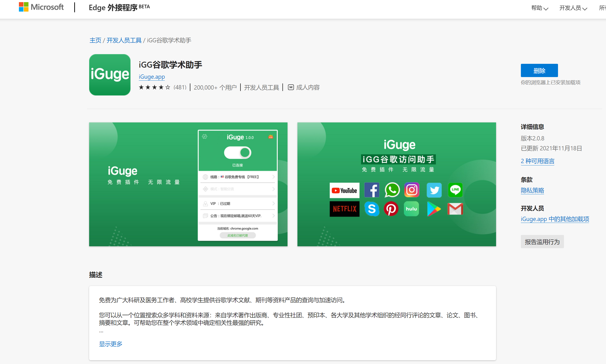Click the YouTube icon in second screenshot

click(344, 190)
